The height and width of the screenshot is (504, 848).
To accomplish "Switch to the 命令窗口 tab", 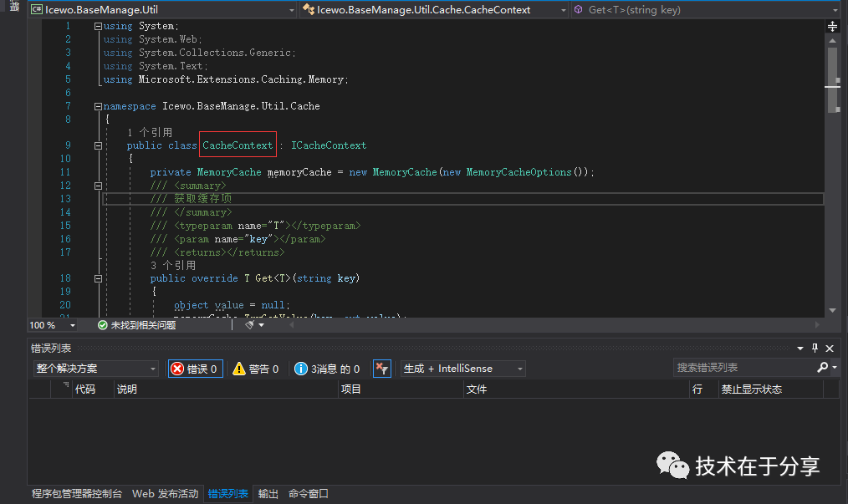I will [309, 494].
